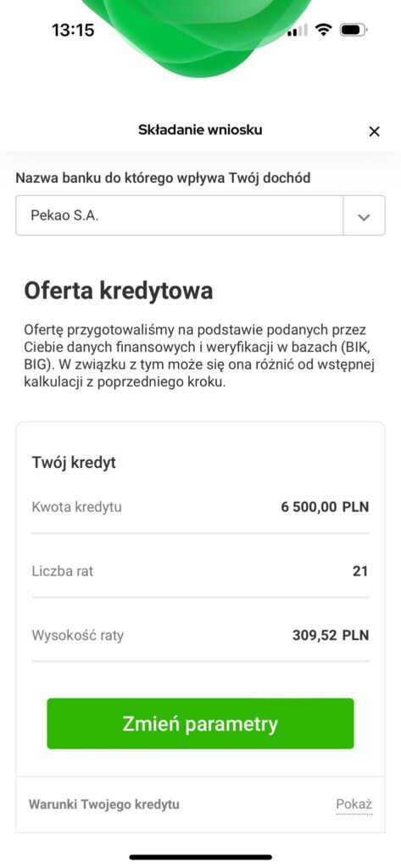Screen dimensions: 401x868
Task: Tap the 13:15 clock in status bar
Action: click(x=73, y=30)
